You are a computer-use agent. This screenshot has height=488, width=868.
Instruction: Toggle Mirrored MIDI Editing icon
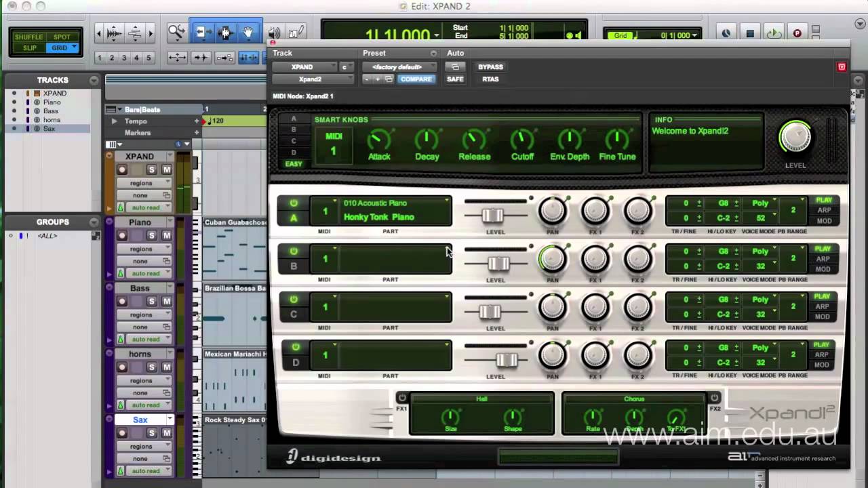pyautogui.click(x=224, y=58)
